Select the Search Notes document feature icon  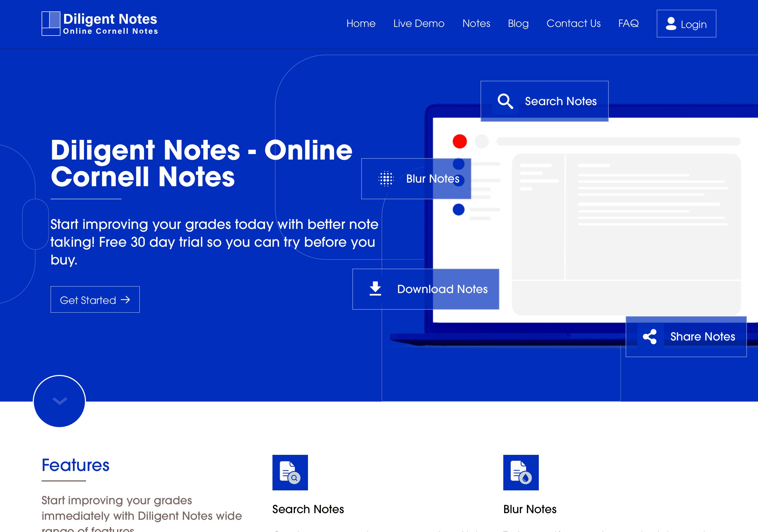(x=290, y=473)
